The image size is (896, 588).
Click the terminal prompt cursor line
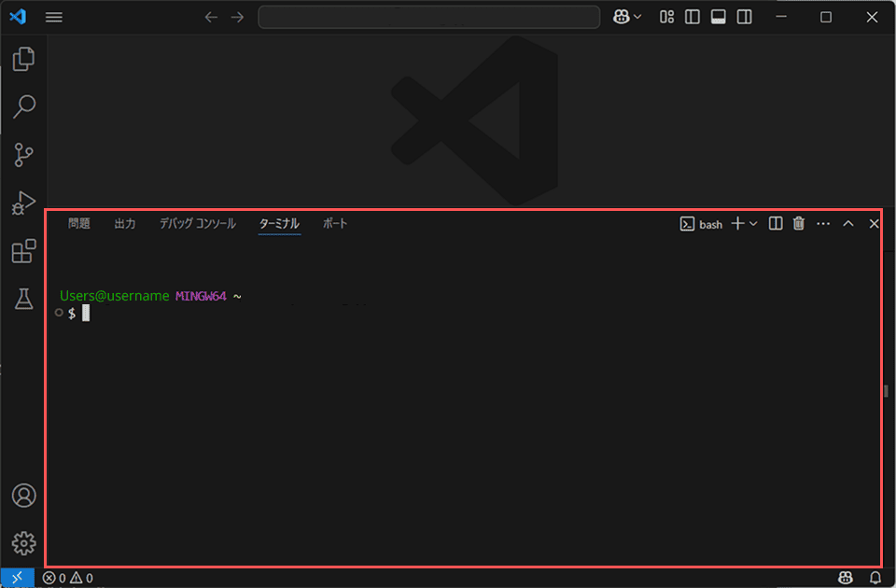point(86,314)
